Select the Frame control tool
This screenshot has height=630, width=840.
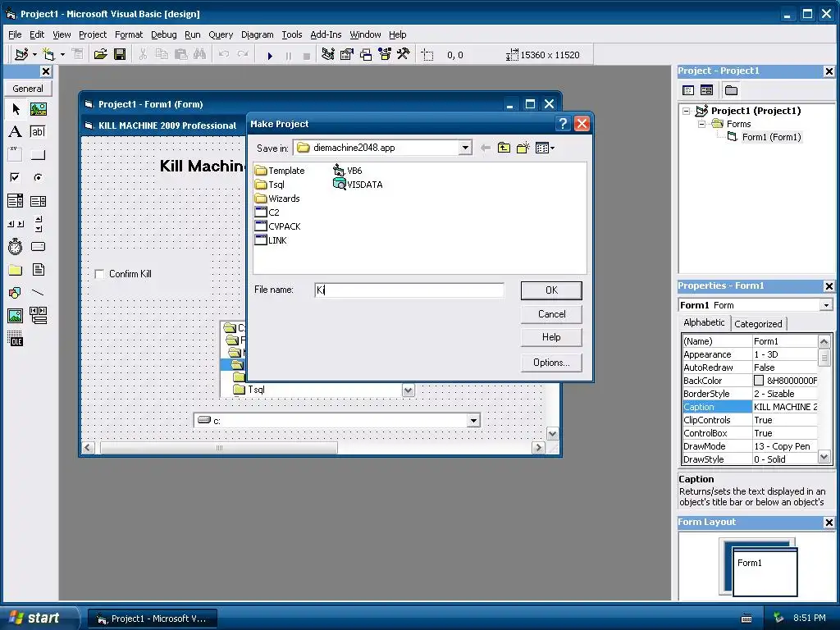tap(16, 155)
